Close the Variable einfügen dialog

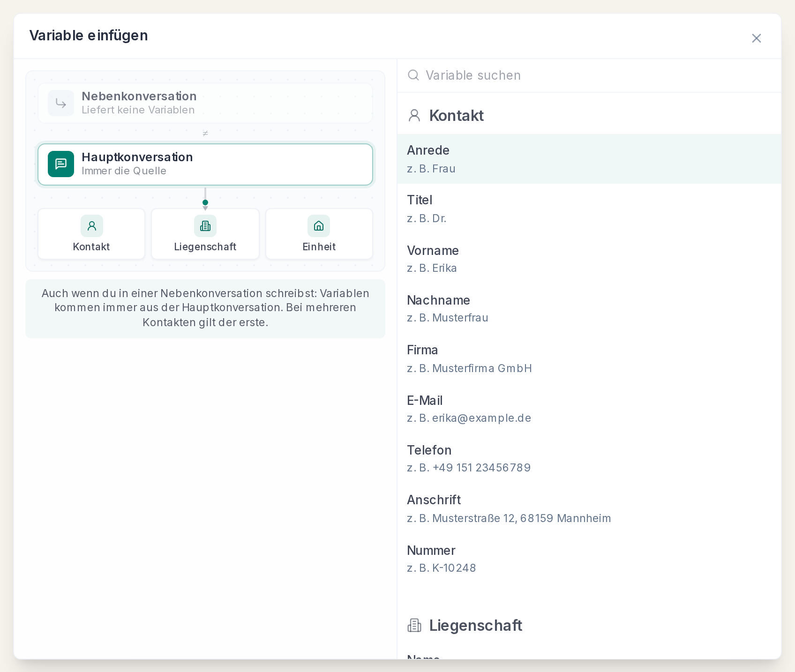tap(756, 38)
